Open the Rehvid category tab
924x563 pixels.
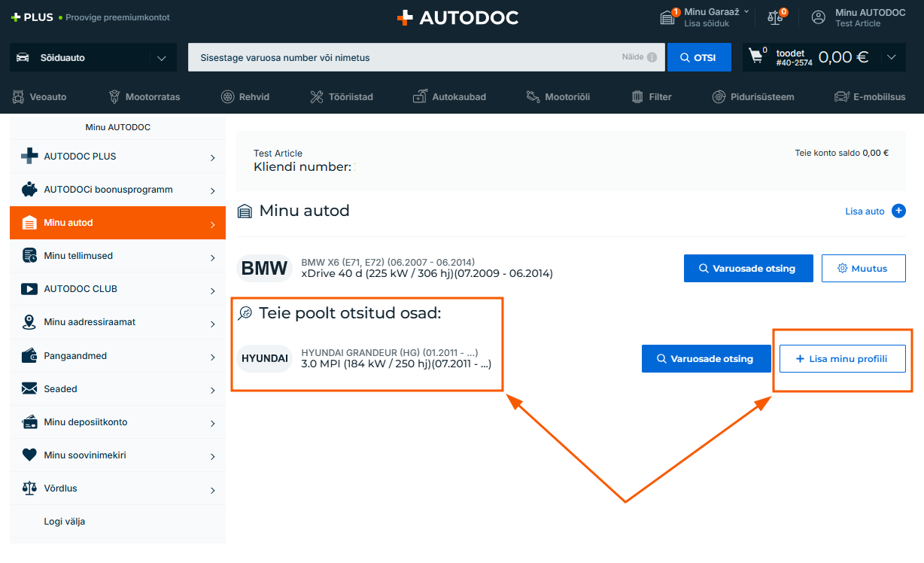pos(245,96)
